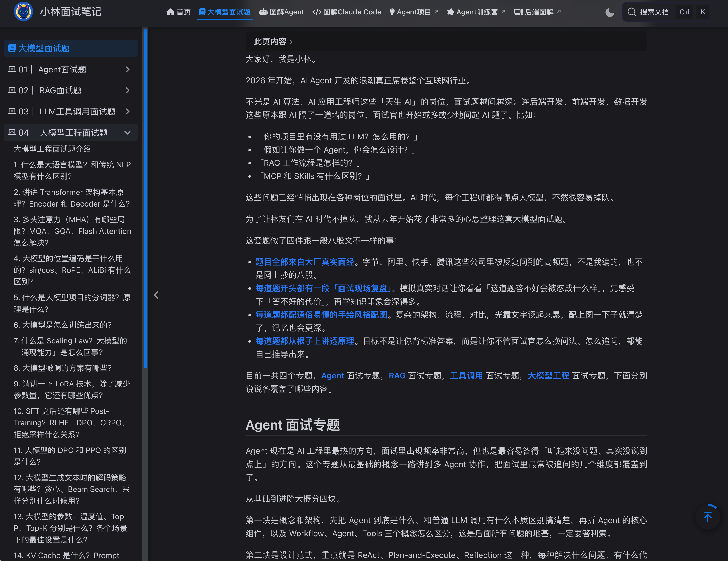Click the sidebar vertical scrollbar
This screenshot has width=728, height=561.
tap(145, 199)
